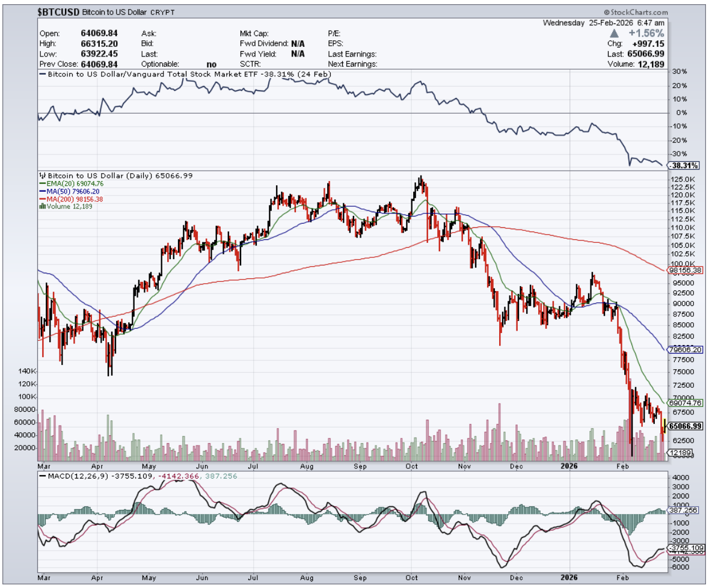Screen dimensions: 712x588
Task: Click the 79606.20 MA(50) price tag
Action: (x=686, y=349)
